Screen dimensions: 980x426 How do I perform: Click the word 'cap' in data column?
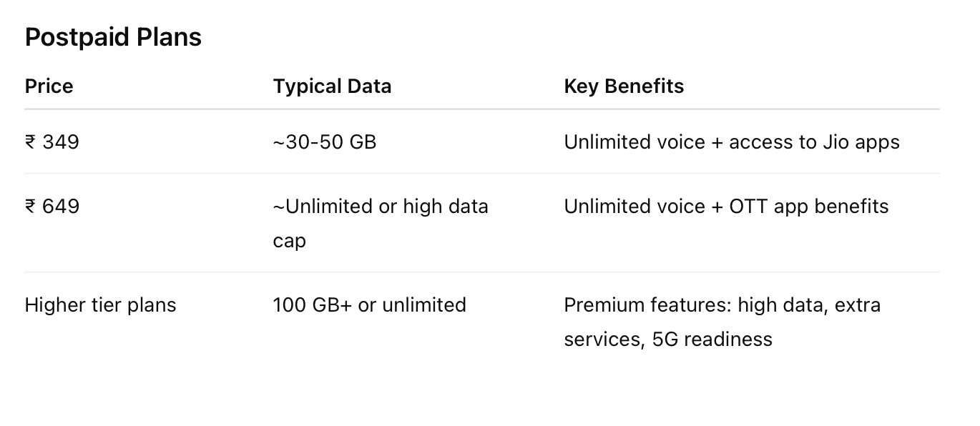click(x=290, y=242)
